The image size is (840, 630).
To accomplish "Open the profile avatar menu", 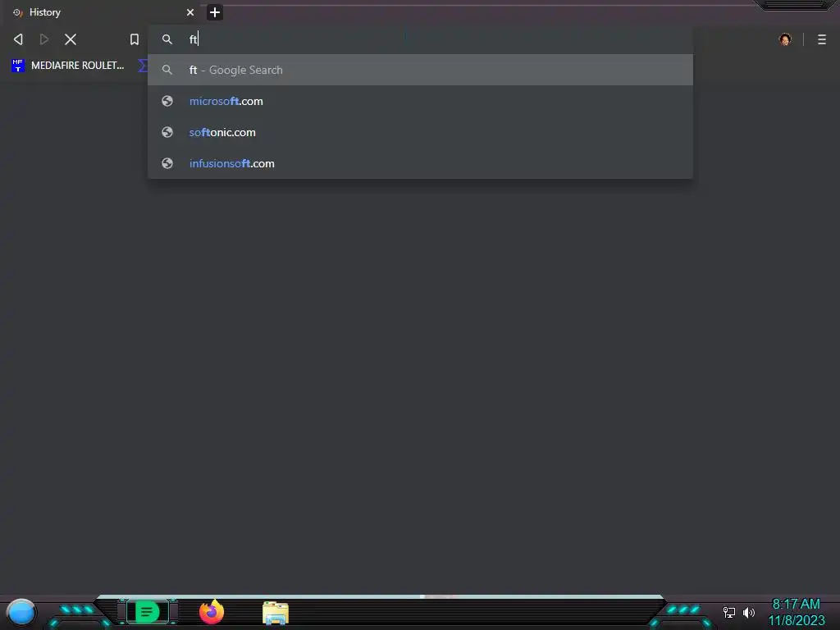I will 785,39.
